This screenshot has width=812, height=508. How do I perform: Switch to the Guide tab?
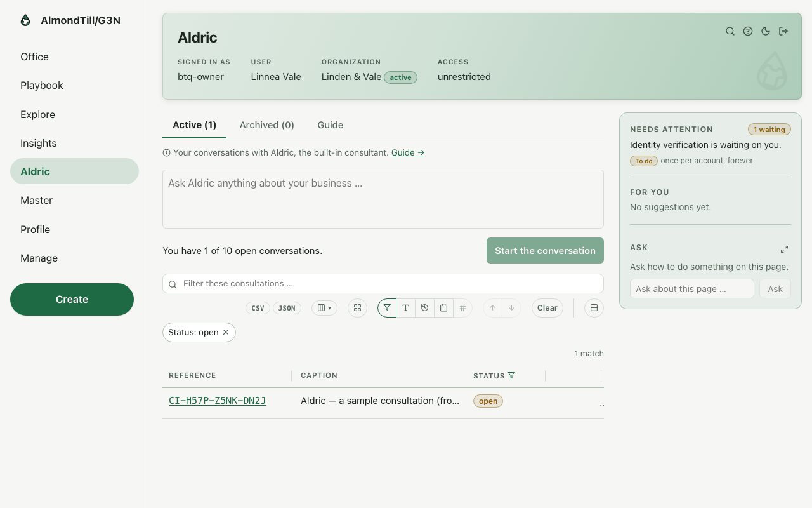(x=331, y=125)
